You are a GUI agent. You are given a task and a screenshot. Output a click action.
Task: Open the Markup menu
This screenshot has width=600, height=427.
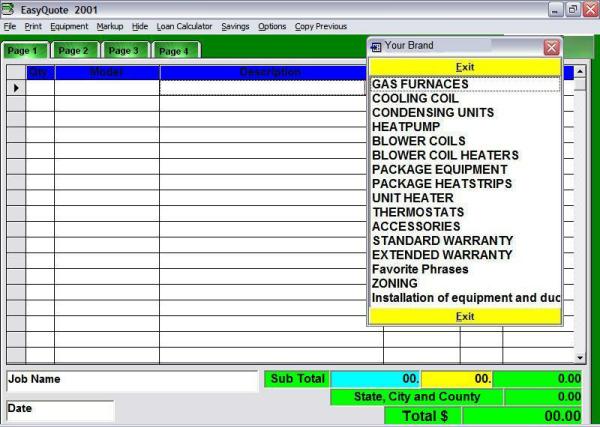click(x=110, y=26)
